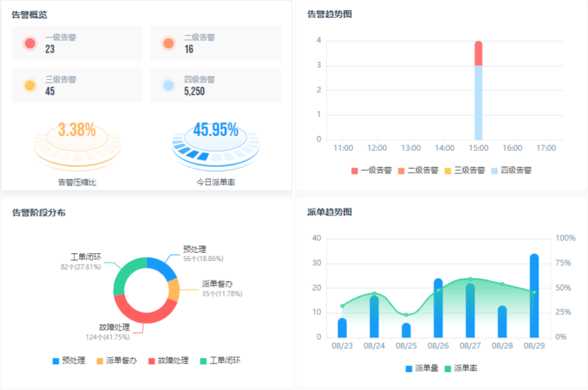Click the orange 二级告警 alert icon
This screenshot has width=588, height=390.
pos(168,42)
